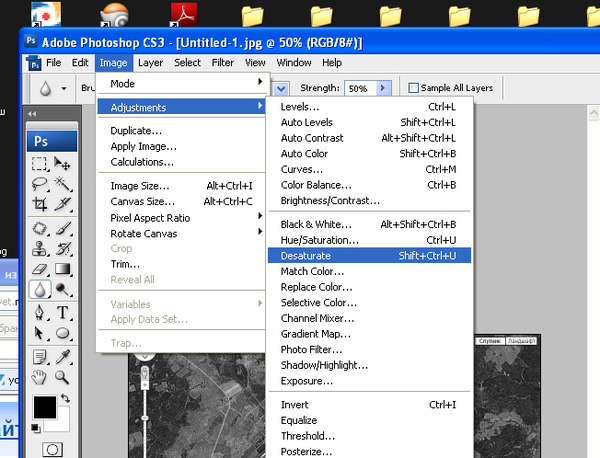Choose Black & White... adjustment
The height and width of the screenshot is (458, 600).
(x=369, y=224)
